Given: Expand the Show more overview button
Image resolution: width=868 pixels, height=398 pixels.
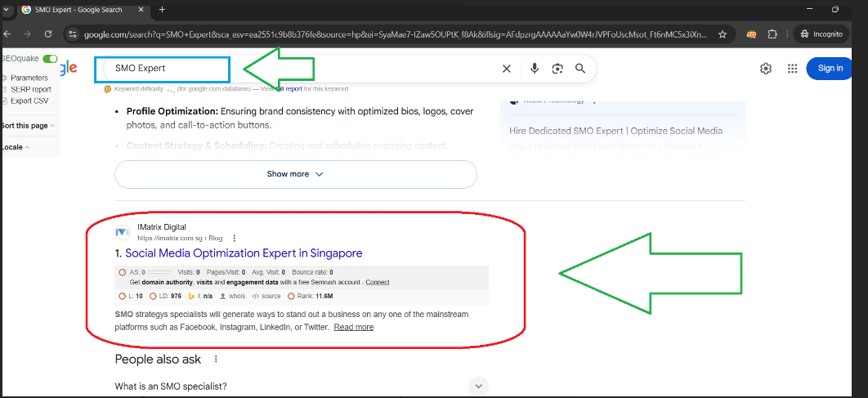Looking at the screenshot, I should pyautogui.click(x=295, y=174).
